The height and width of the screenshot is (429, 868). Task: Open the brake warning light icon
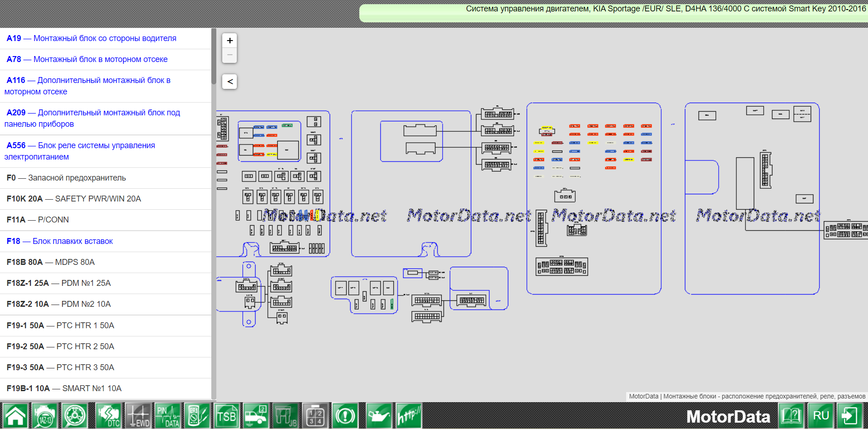tap(345, 416)
